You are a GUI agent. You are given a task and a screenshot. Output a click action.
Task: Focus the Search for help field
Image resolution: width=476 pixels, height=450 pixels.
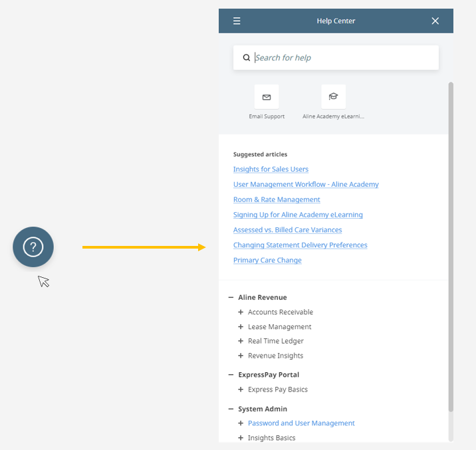click(x=336, y=58)
